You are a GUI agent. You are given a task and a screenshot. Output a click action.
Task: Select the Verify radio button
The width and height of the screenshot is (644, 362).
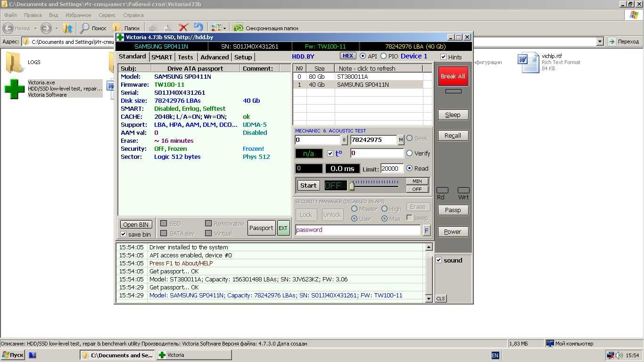[409, 153]
